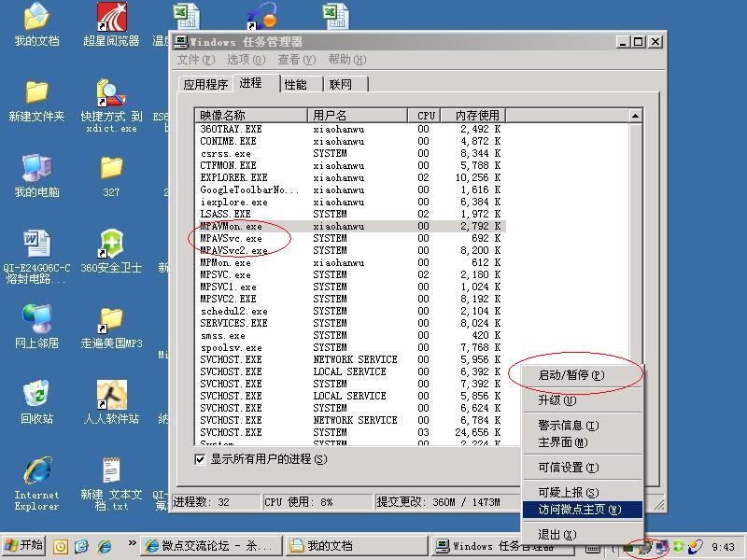Switch to the 性能 tab
This screenshot has width=747, height=560.
pos(302,84)
